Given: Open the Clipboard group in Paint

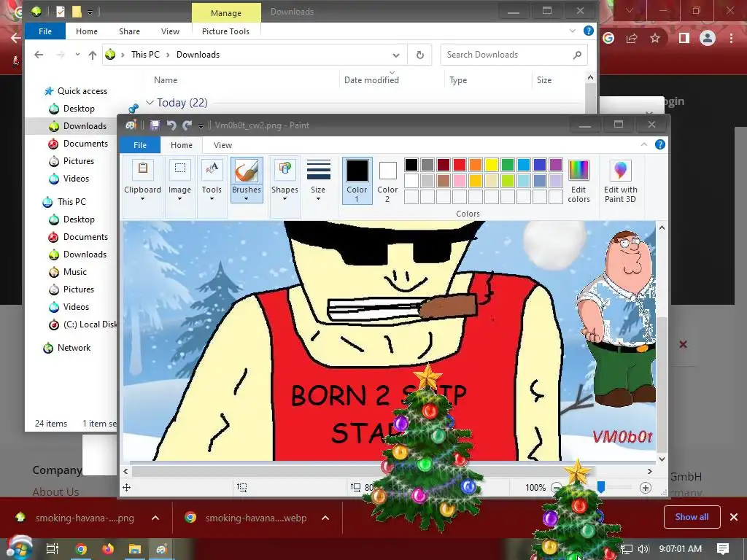Looking at the screenshot, I should pos(142,181).
